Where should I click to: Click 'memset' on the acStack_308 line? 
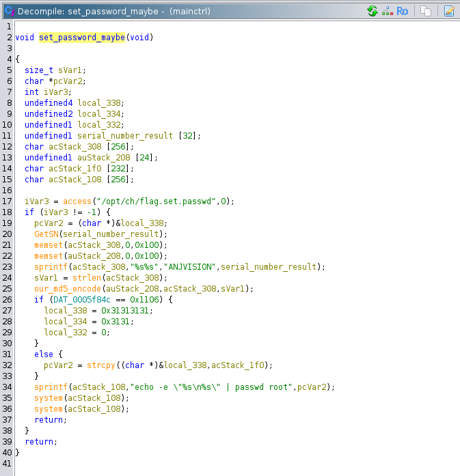(49, 245)
